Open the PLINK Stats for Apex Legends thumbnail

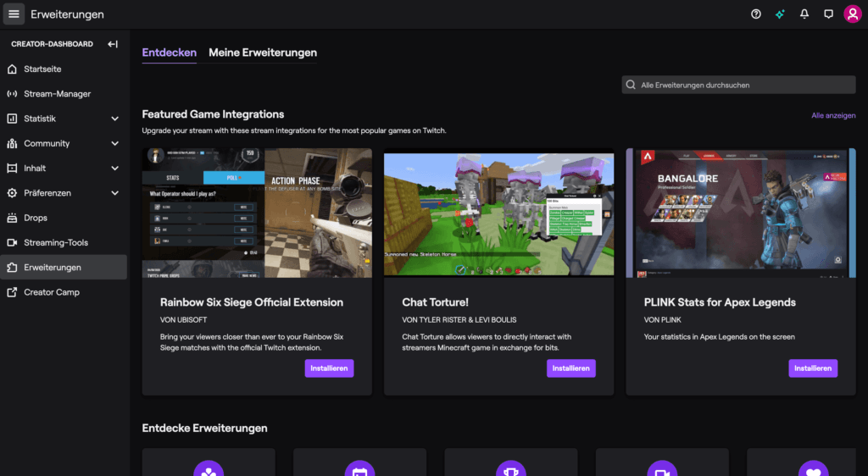tap(740, 213)
